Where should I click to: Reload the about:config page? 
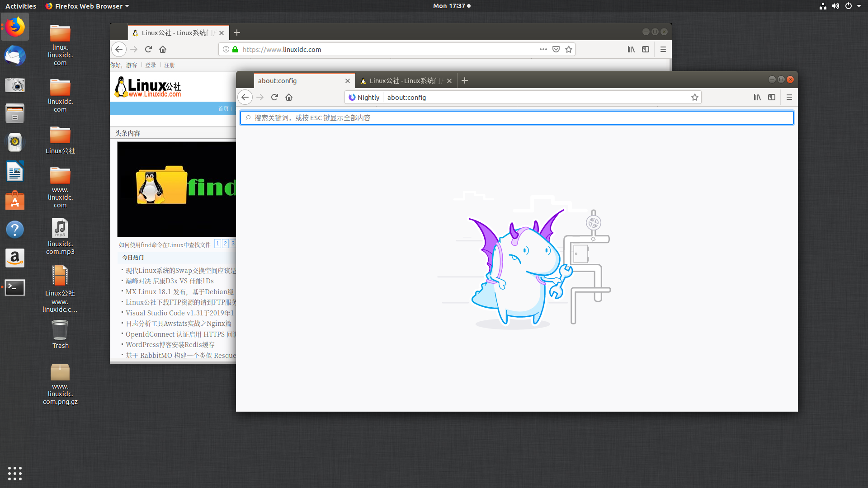274,97
